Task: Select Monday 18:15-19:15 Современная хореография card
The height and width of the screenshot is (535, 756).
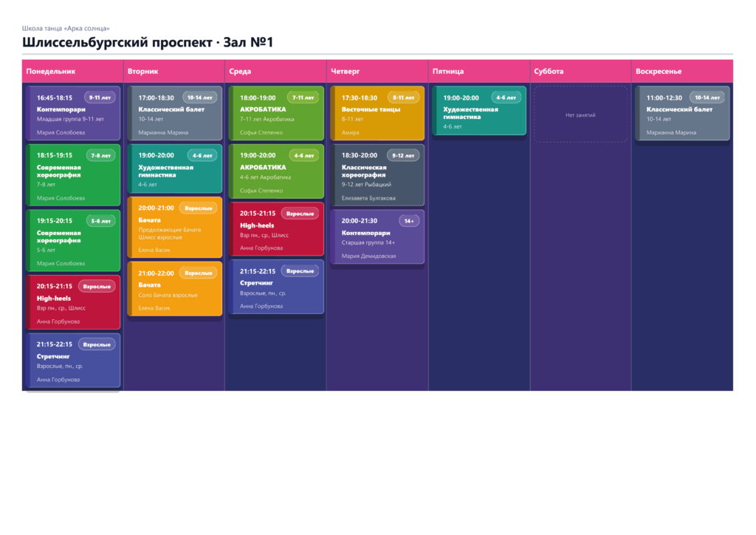Action: tap(73, 175)
